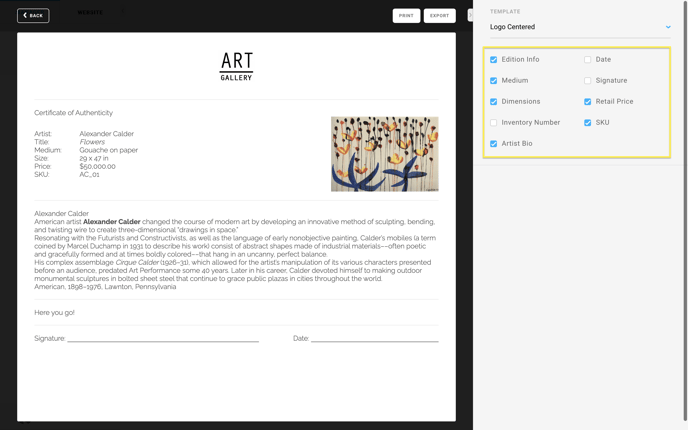Screen dimensions: 688x430
Task: Print the certificate of authenticity
Action: [x=406, y=15]
